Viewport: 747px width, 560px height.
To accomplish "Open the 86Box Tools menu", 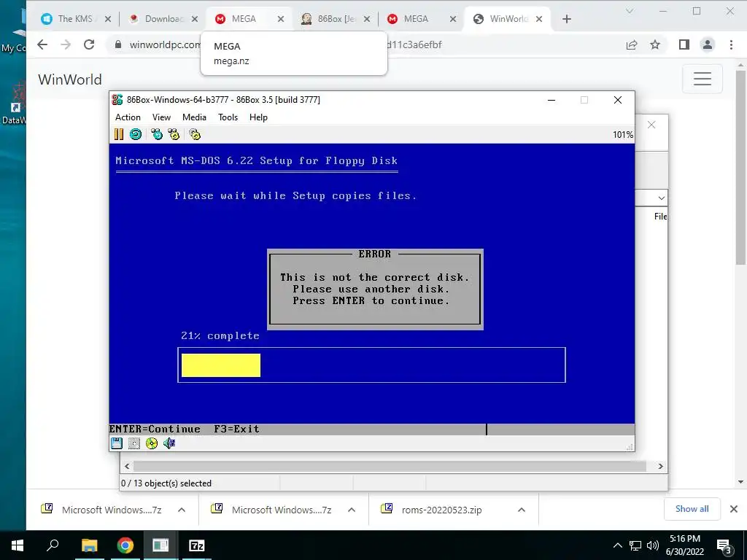I will click(228, 117).
